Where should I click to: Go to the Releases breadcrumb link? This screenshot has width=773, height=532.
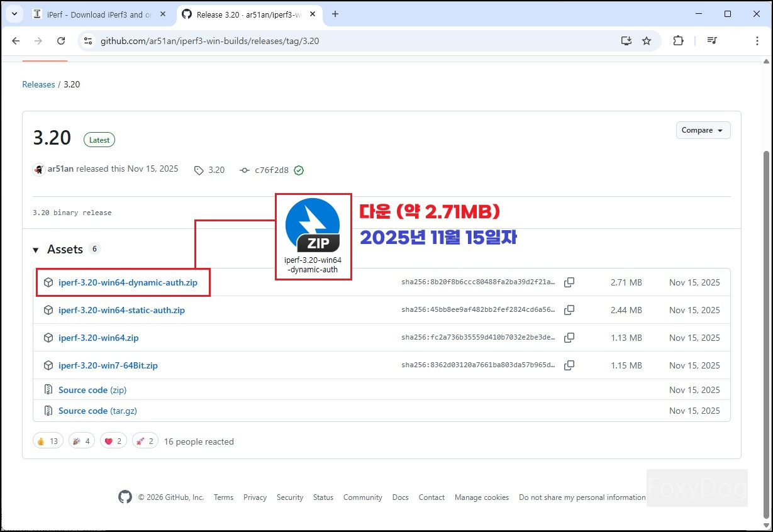pyautogui.click(x=38, y=84)
